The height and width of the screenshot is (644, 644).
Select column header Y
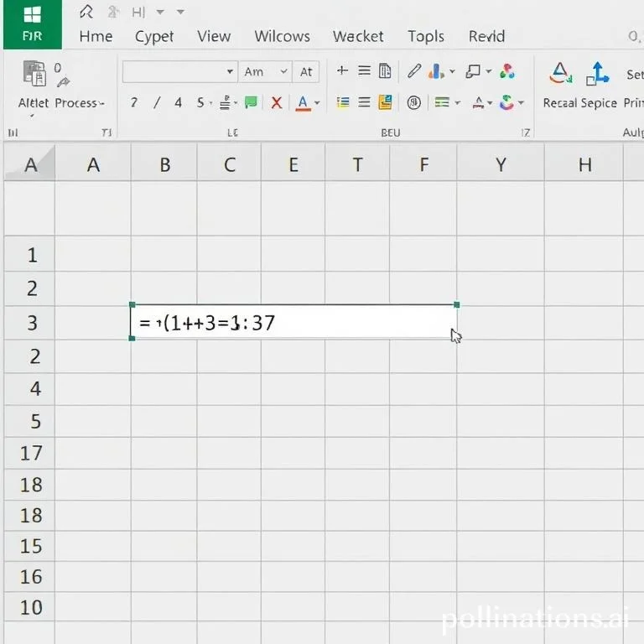point(501,165)
